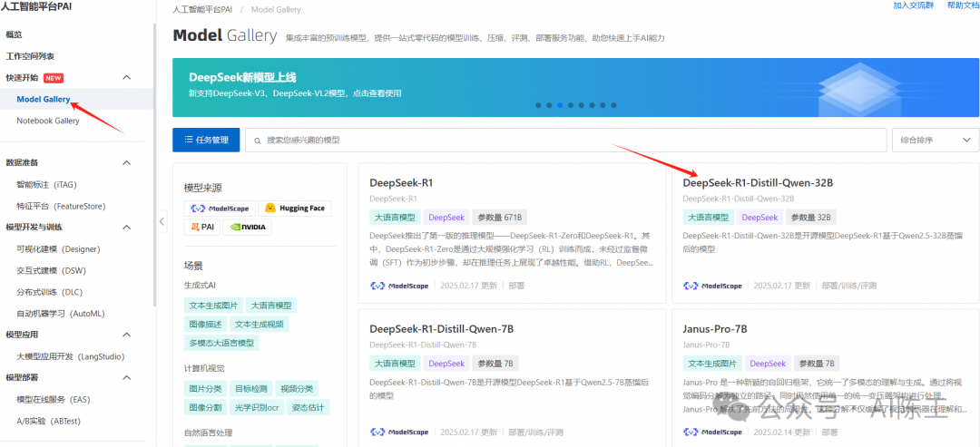
Task: Filter by 文本生成视频 scene tag
Action: 260,324
